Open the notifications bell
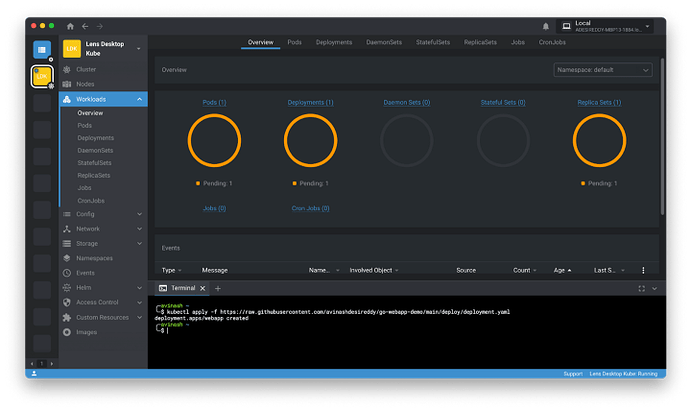This screenshot has height=411, width=690. (x=545, y=25)
